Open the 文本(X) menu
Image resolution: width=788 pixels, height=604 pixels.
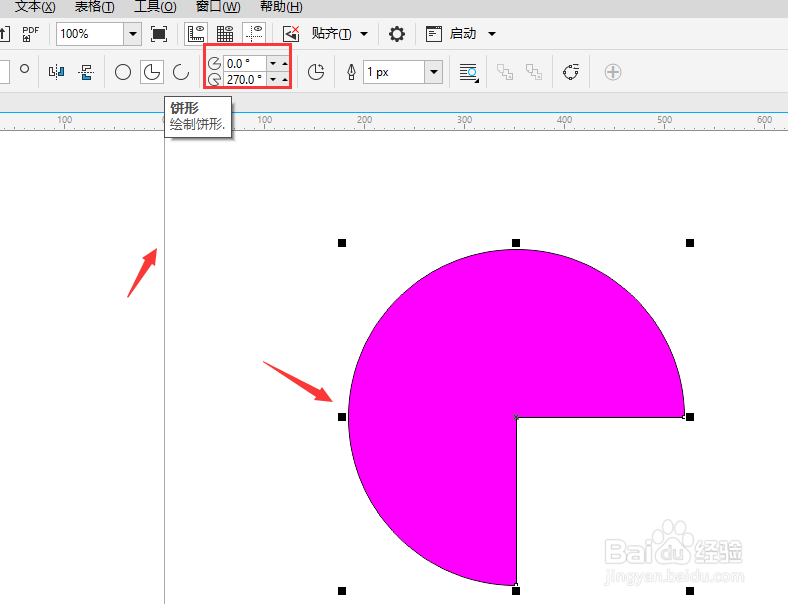(35, 7)
